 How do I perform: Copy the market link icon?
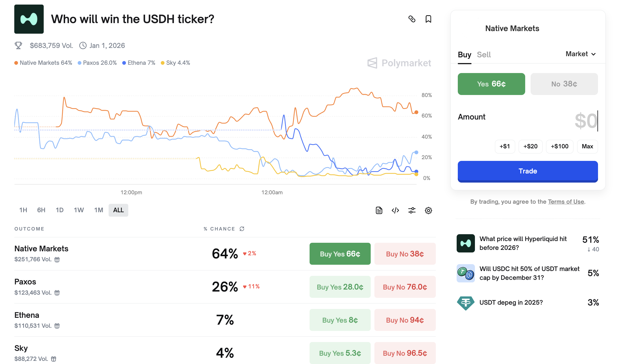412,19
